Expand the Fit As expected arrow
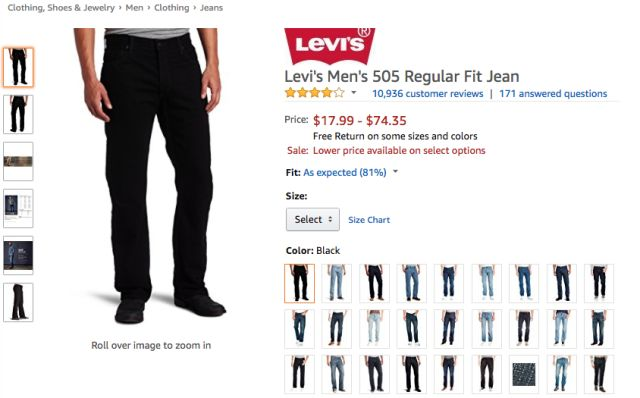Screen dimensions: 640x398 tap(395, 172)
